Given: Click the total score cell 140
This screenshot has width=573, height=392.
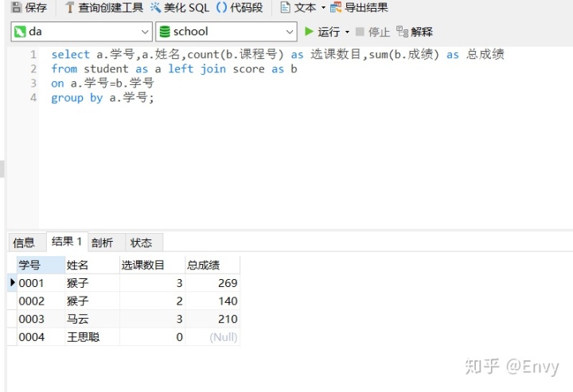Looking at the screenshot, I should pos(212,301).
